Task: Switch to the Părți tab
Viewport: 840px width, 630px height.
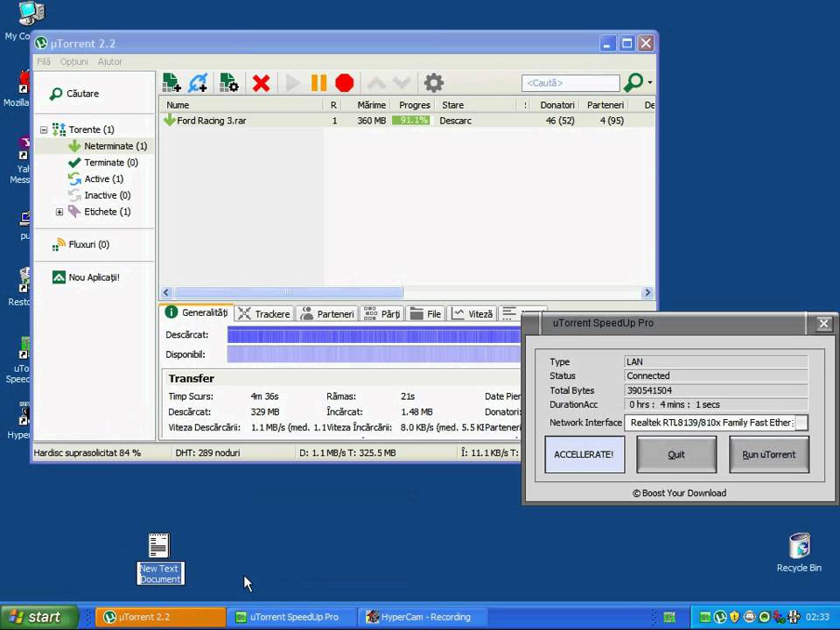Action: click(382, 314)
